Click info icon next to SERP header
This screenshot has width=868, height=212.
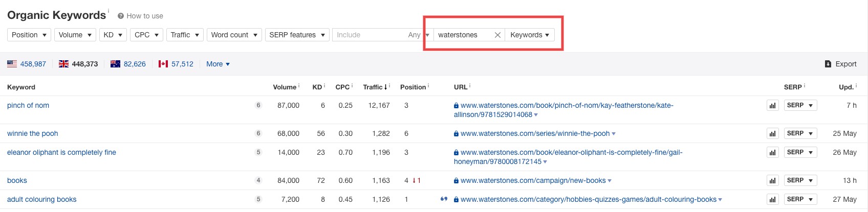coord(805,85)
